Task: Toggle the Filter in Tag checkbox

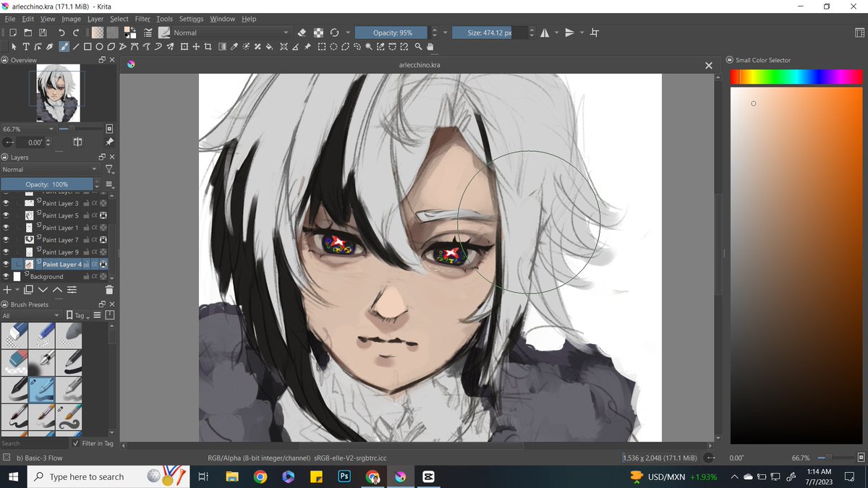Action: [76, 443]
